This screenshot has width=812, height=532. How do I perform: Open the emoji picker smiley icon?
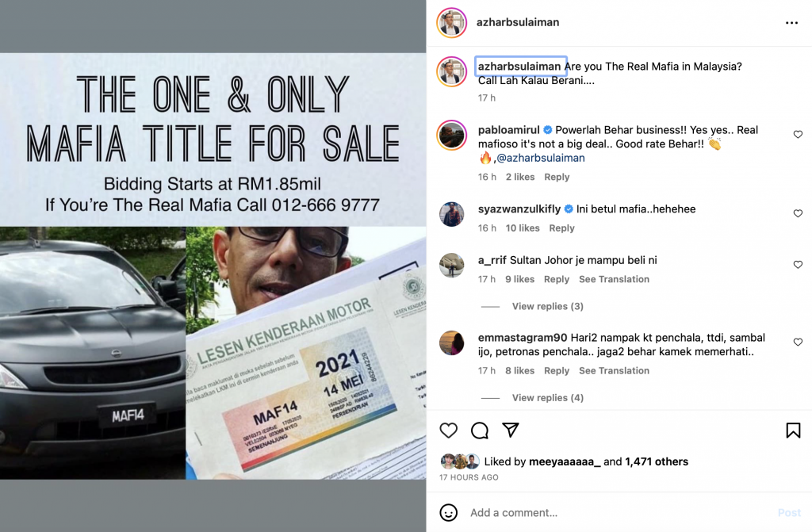point(449,513)
